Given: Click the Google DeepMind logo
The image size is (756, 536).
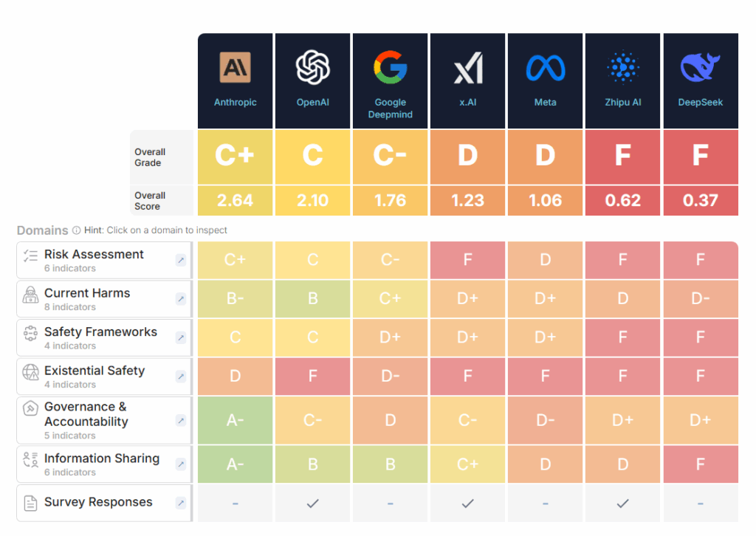Looking at the screenshot, I should (390, 68).
